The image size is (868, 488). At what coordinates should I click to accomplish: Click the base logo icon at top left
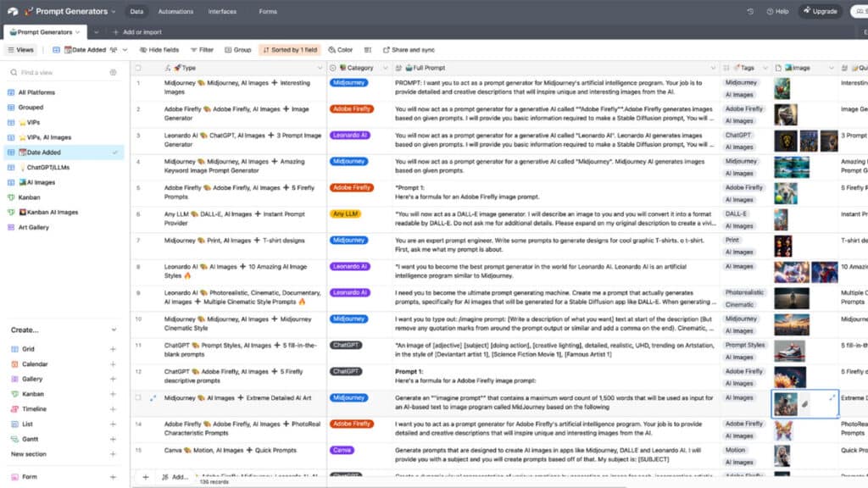coord(12,11)
